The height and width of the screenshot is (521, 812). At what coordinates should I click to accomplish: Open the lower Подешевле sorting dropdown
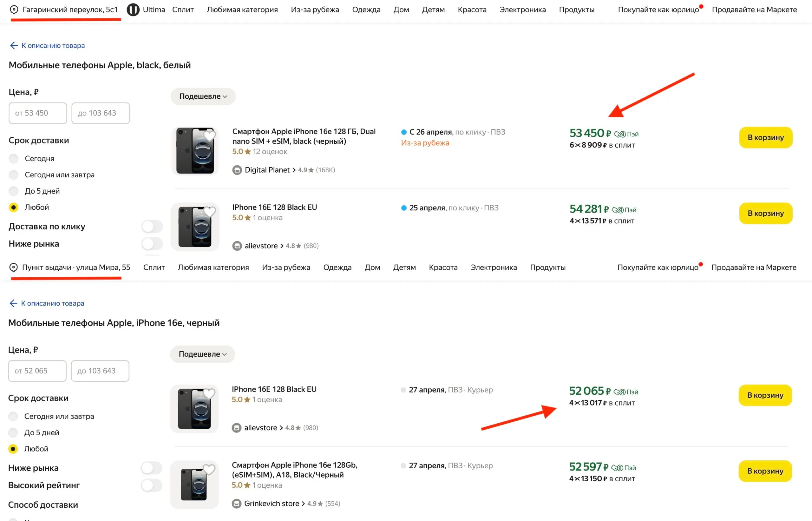coord(202,354)
